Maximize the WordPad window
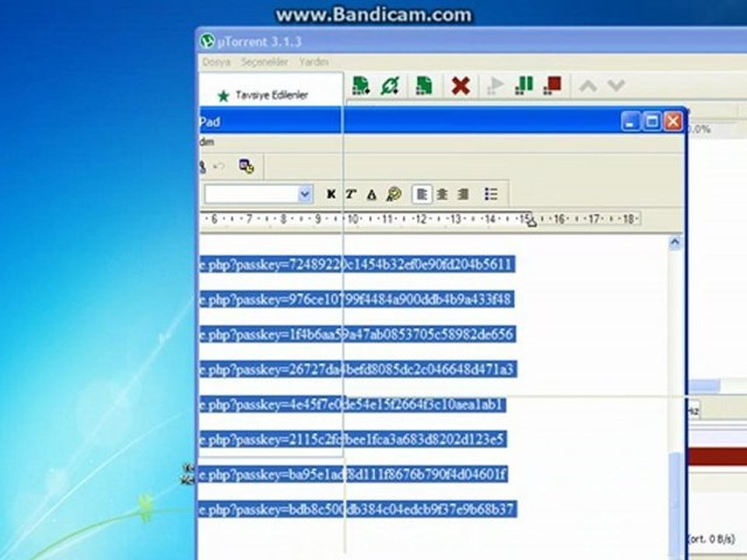747x560 pixels. (x=651, y=122)
